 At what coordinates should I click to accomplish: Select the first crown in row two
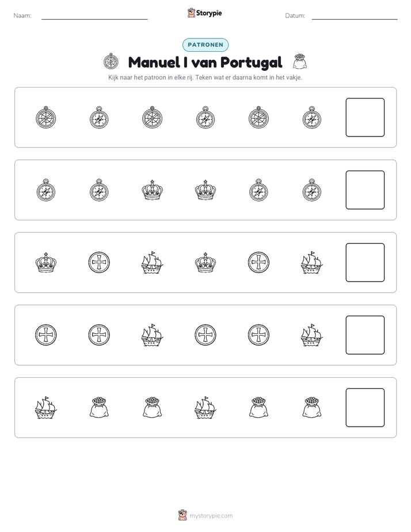153,190
